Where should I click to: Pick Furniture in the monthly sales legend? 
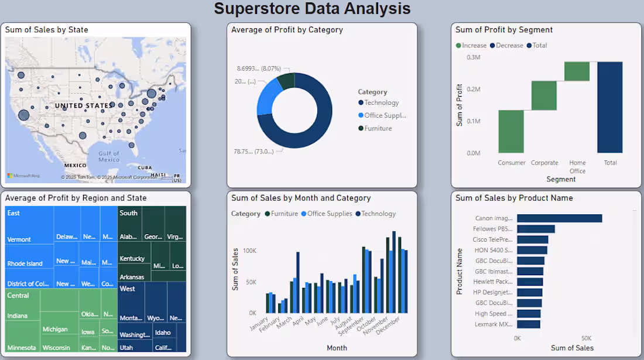pos(282,214)
